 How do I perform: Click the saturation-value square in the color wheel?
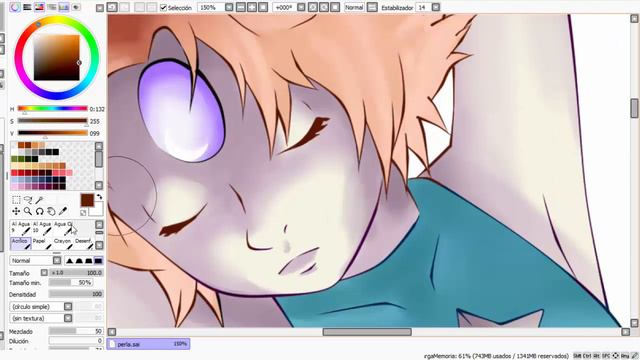(57, 58)
